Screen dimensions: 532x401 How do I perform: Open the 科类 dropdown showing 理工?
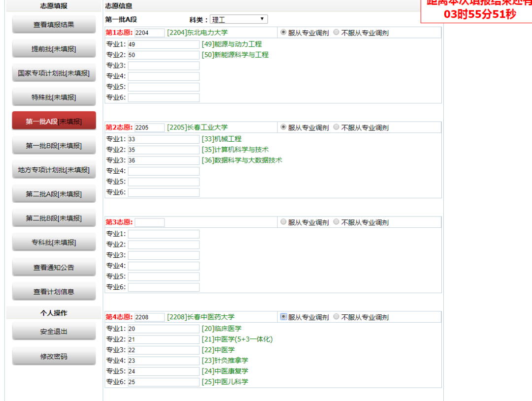pyautogui.click(x=238, y=19)
